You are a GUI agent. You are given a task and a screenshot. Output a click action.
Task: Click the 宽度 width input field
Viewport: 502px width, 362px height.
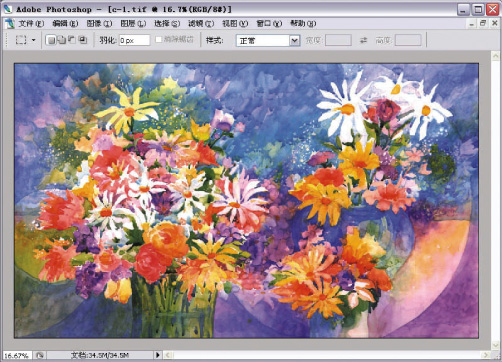338,40
